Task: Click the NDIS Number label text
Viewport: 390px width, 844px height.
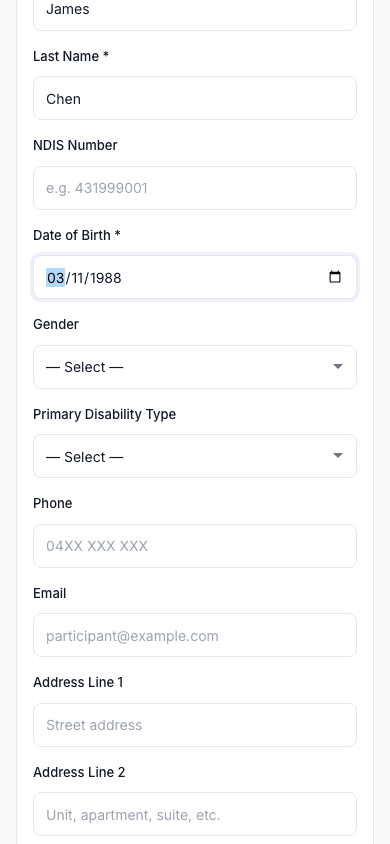Action: tap(75, 145)
